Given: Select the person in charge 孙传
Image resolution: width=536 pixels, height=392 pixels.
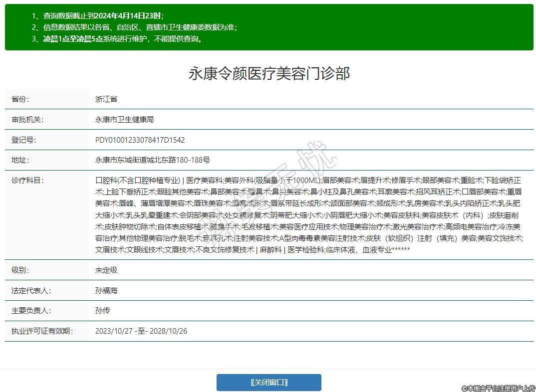Looking at the screenshot, I should [x=103, y=311].
